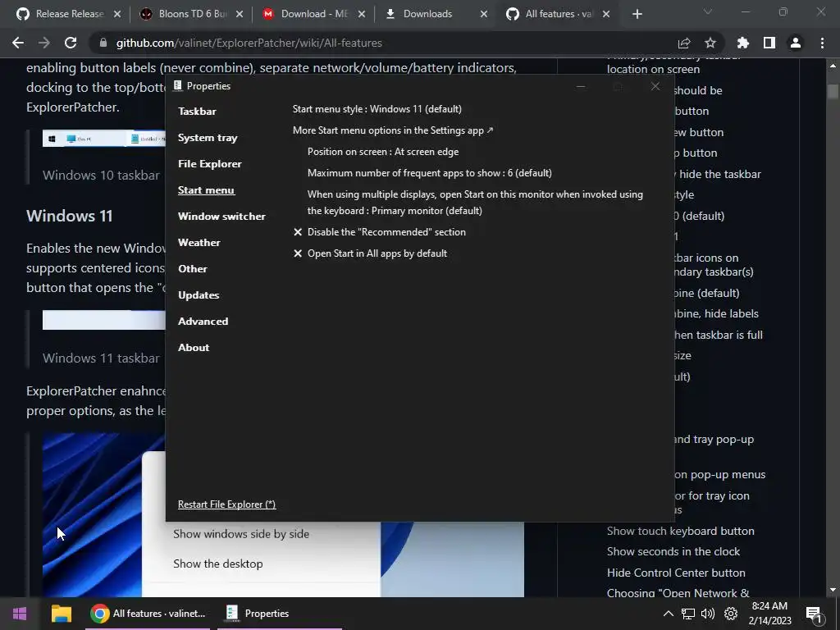Switch to the Release browser tab
The width and height of the screenshot is (840, 630).
[x=70, y=14]
